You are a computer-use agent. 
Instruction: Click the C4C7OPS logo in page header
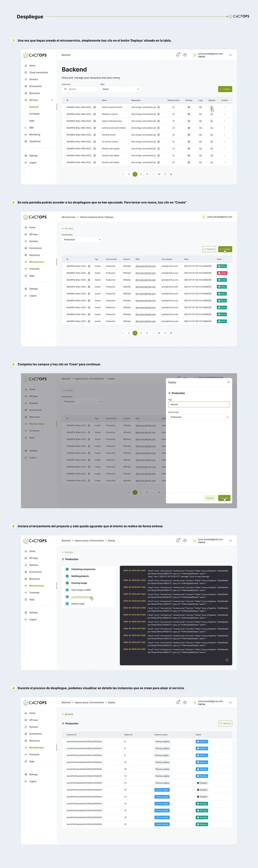[x=239, y=16]
